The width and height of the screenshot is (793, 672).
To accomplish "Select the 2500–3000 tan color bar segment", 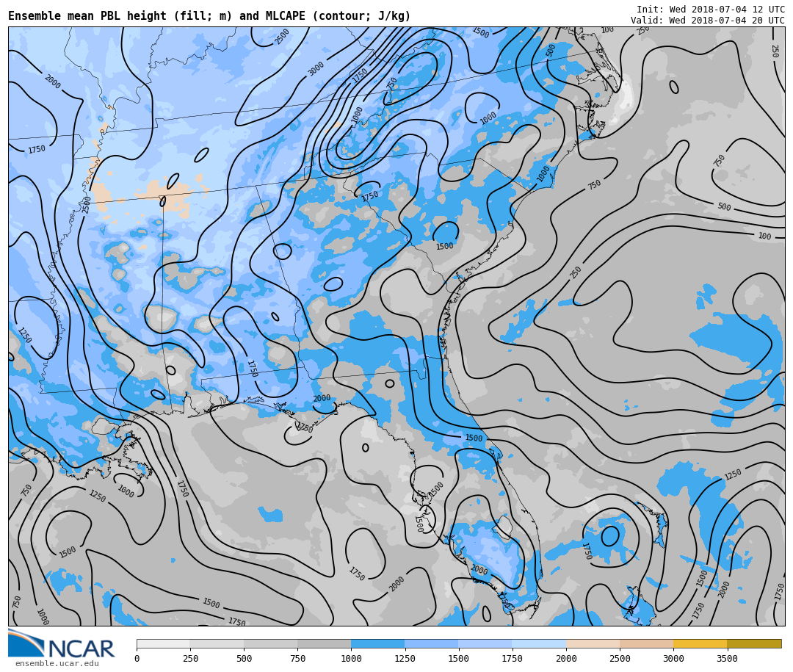I will coord(647,643).
